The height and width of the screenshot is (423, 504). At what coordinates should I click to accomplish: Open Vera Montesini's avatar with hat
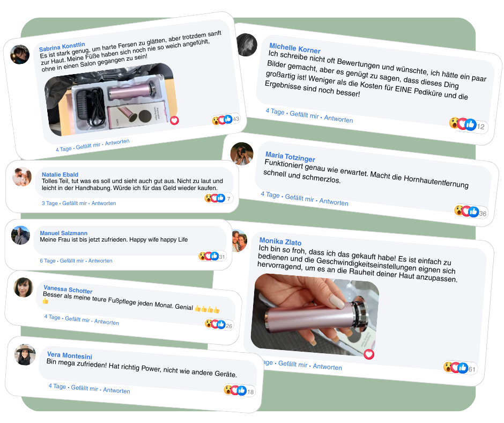(x=25, y=355)
